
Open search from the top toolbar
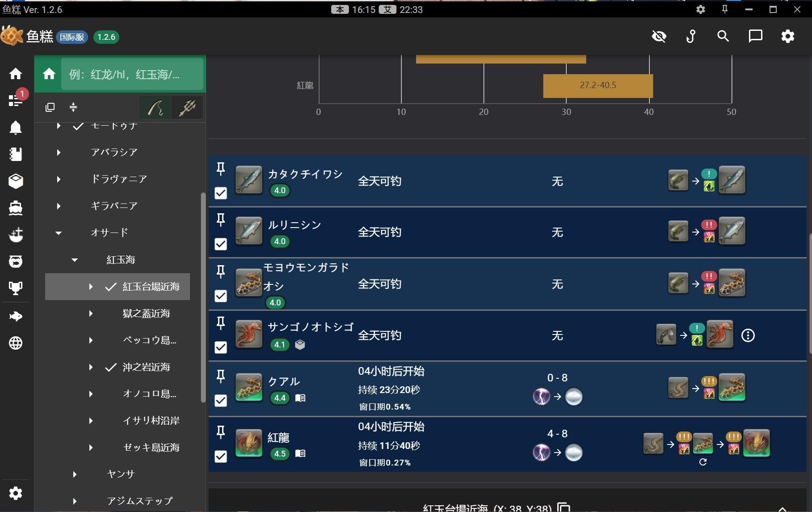[x=723, y=36]
